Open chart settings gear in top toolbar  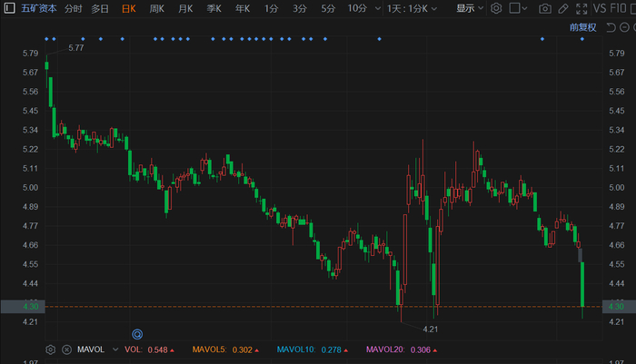(x=496, y=8)
